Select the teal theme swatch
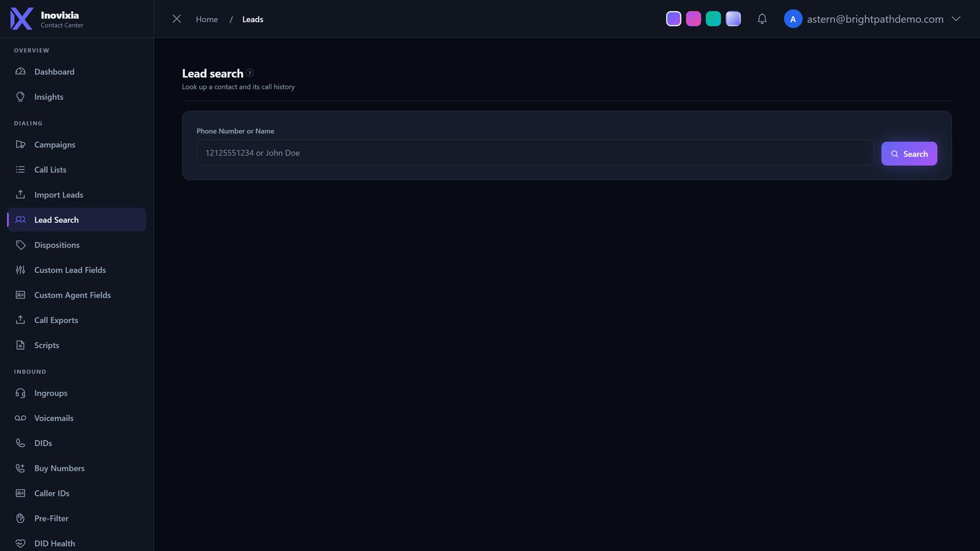 pos(714,19)
